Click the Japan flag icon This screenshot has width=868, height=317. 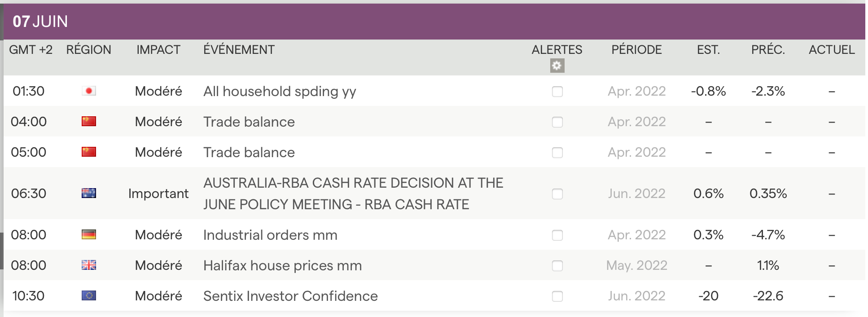(x=89, y=91)
